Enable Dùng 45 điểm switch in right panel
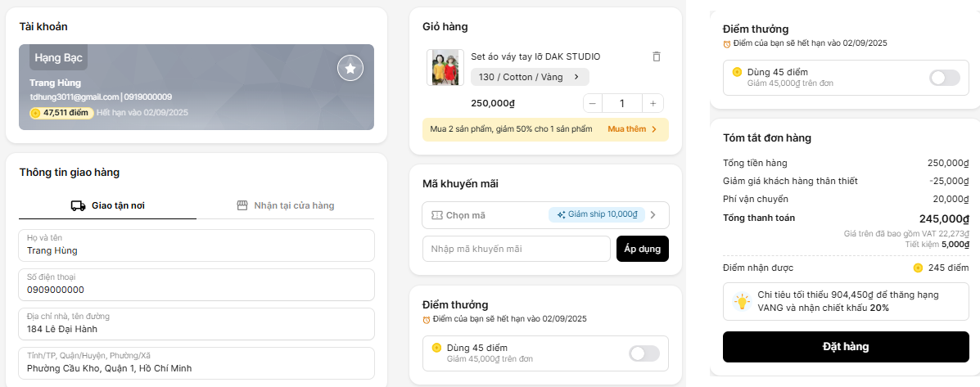 (x=945, y=78)
